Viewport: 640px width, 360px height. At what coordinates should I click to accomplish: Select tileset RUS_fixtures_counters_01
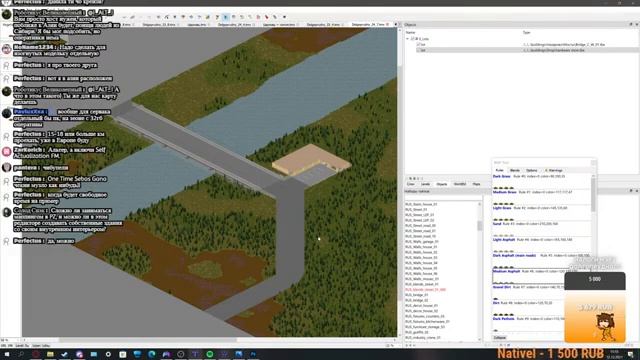click(425, 316)
